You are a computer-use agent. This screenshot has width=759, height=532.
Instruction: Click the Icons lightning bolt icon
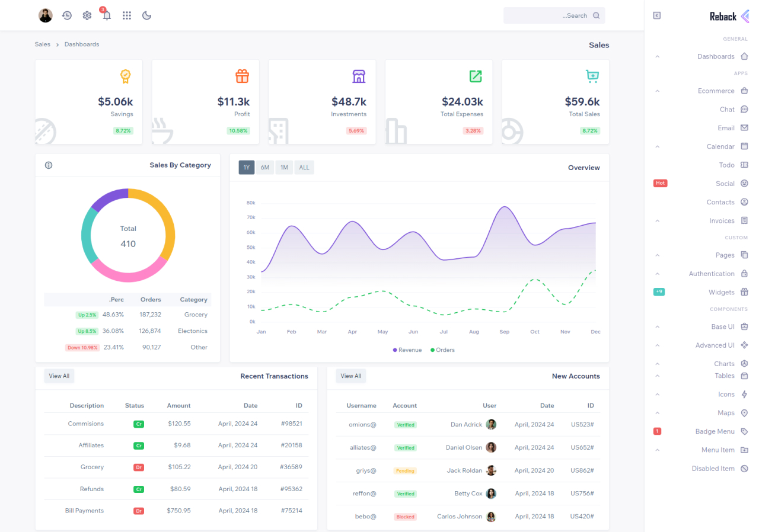745,395
